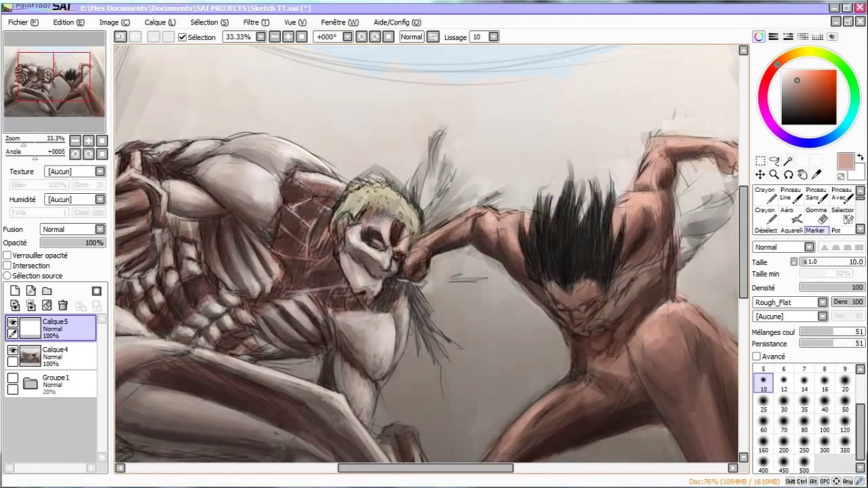Create a new layer folder
868x488 pixels.
click(47, 291)
